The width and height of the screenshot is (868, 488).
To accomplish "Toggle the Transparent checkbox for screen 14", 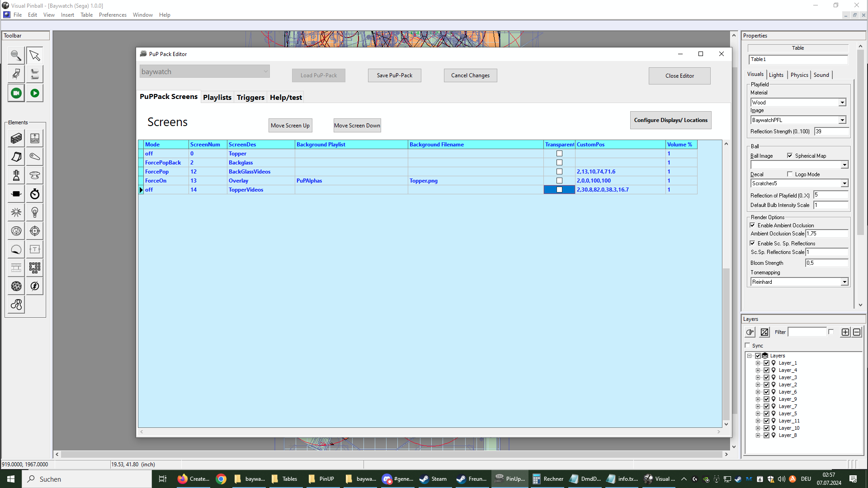I will [559, 190].
